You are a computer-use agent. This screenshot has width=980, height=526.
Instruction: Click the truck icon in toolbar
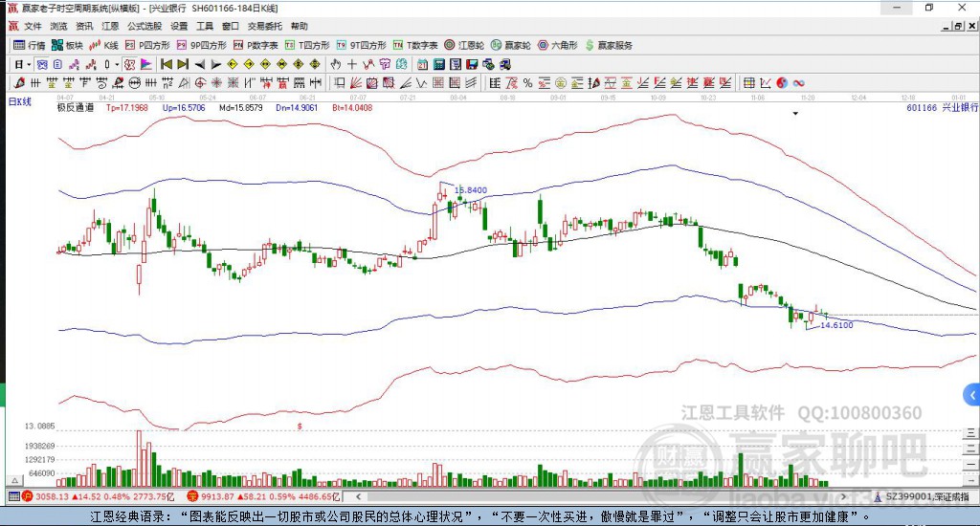(505, 64)
